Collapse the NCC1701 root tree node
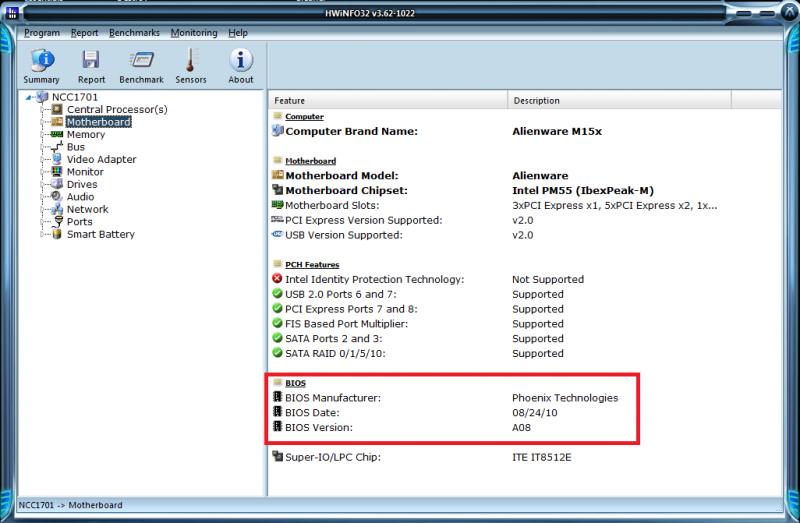Screen dimensions: 800x523 pos(29,97)
